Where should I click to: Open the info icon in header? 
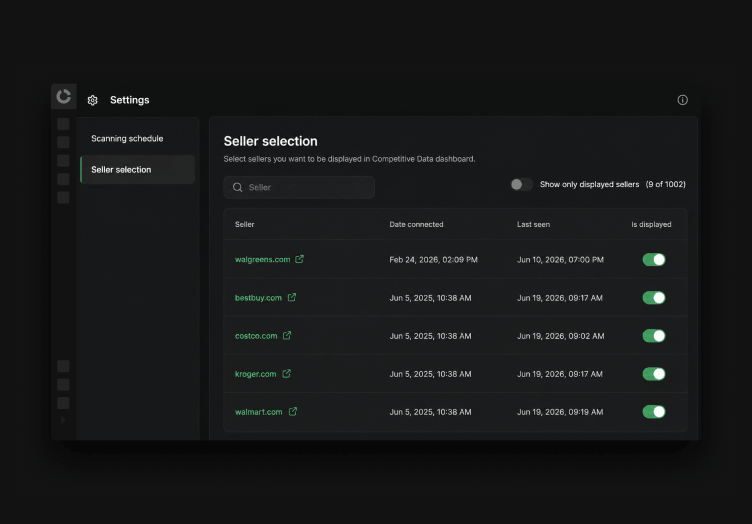[x=682, y=100]
